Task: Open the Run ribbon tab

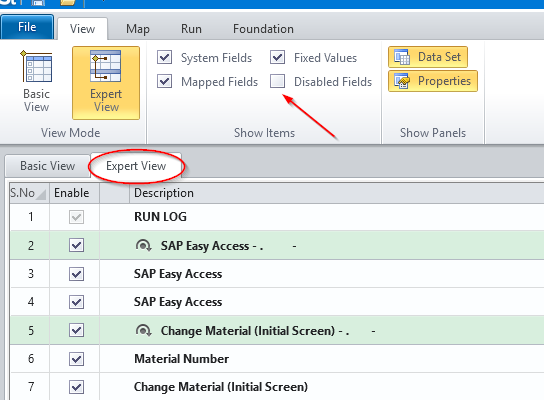Action: tap(191, 29)
